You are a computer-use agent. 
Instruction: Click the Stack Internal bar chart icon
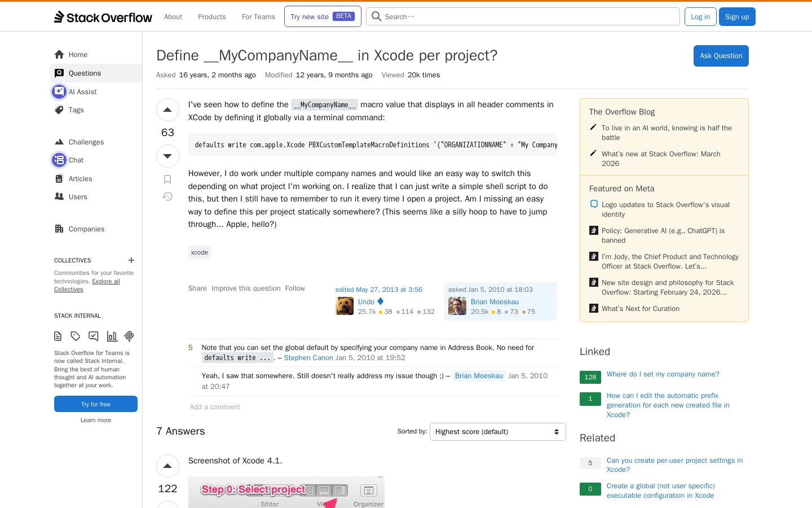[x=112, y=336]
